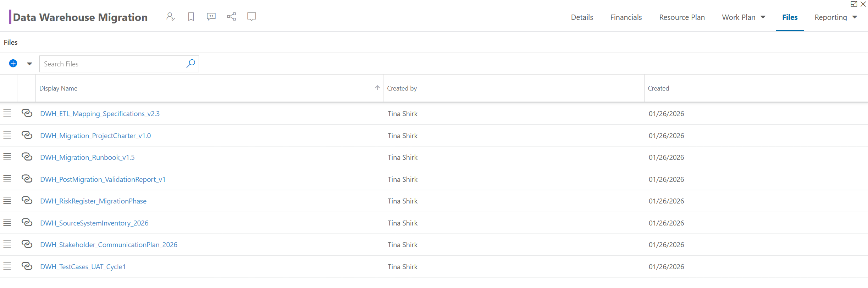Viewport: 868px width, 288px height.
Task: Switch to the Resource Plan tab
Action: click(682, 17)
